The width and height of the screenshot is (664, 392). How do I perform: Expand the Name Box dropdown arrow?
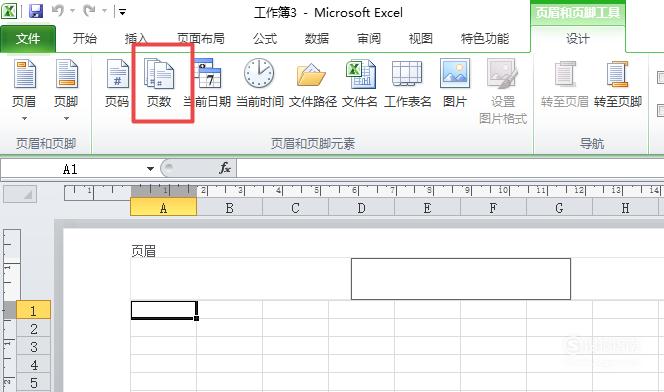pos(150,169)
